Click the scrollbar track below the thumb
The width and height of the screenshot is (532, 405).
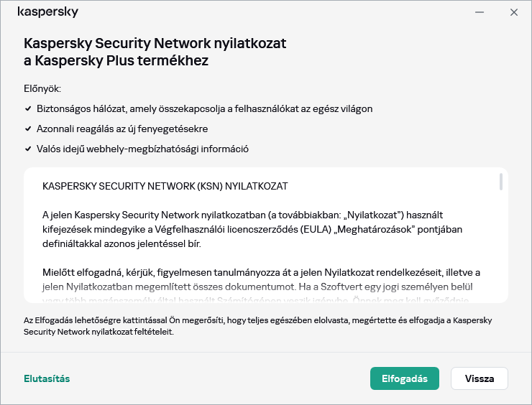coord(500,244)
